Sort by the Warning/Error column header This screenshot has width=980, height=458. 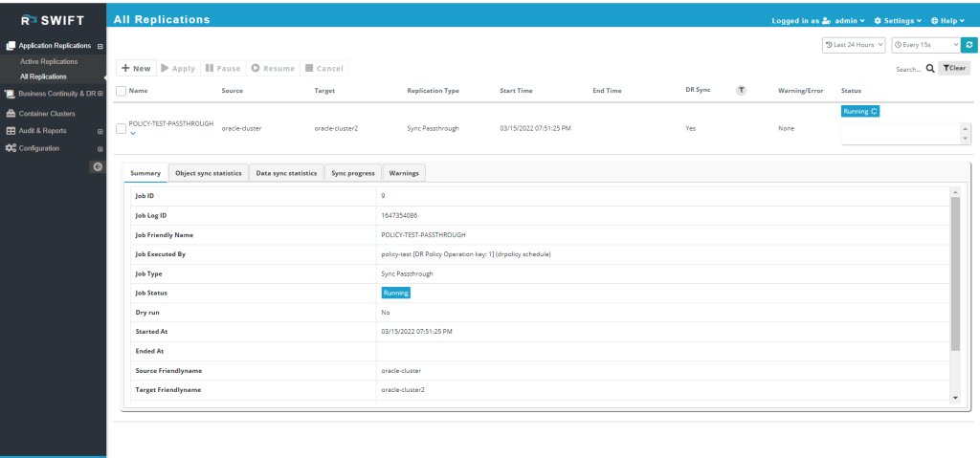(801, 91)
